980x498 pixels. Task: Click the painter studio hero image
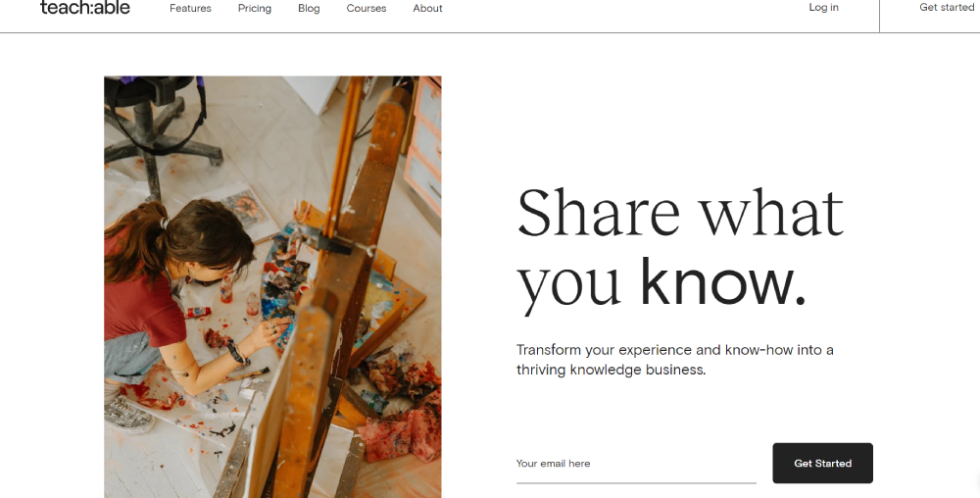(272, 286)
